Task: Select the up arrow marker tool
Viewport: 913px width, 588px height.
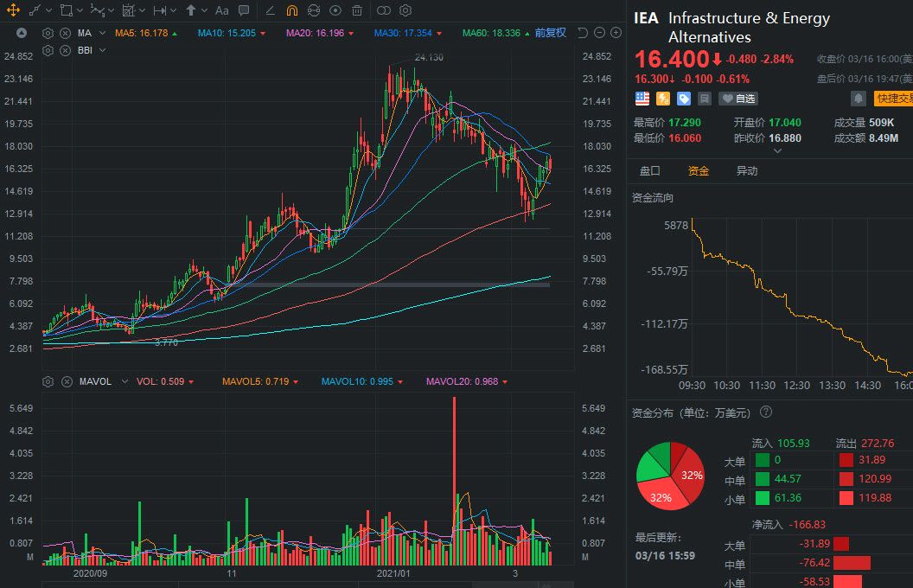Action: point(191,10)
